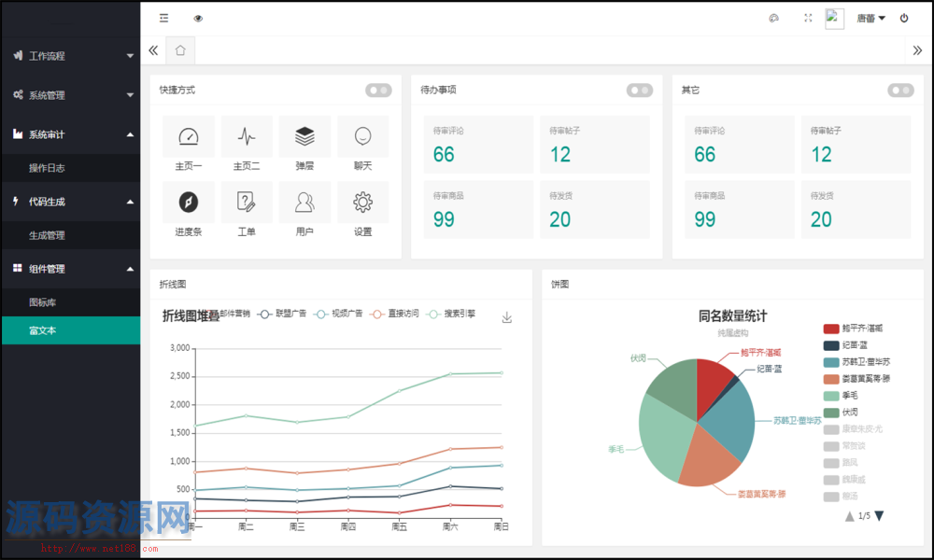Open 待审帖子 12 card in 待办事项
Screen dimensions: 934x560
[594, 145]
